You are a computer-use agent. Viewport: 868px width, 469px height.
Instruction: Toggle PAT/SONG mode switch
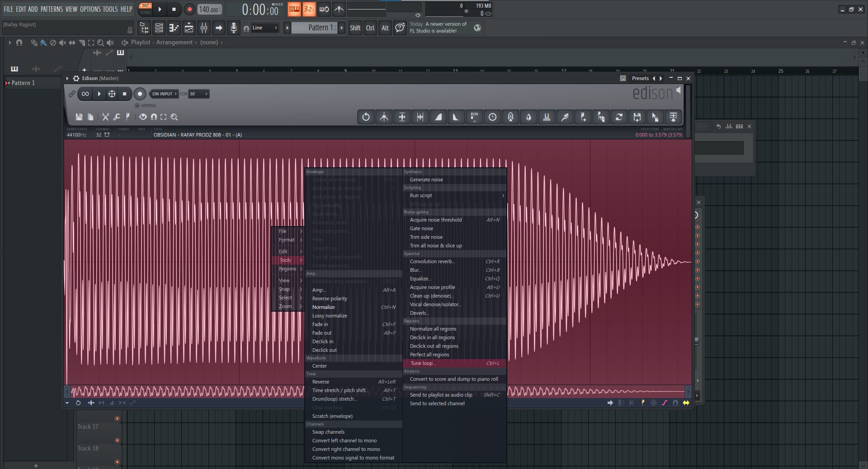pyautogui.click(x=146, y=9)
